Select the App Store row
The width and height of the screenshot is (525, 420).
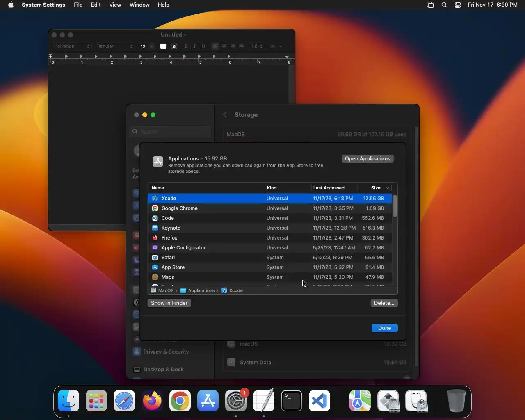tap(270, 267)
